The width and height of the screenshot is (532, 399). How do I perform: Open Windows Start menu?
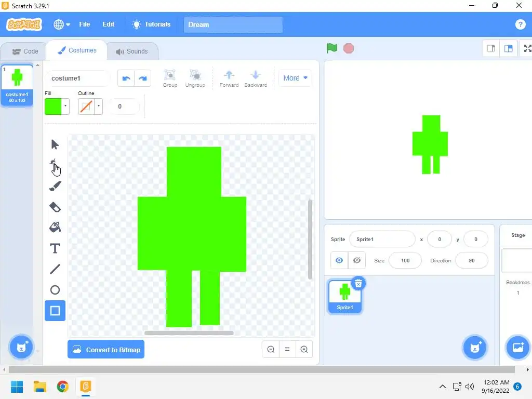point(17,387)
